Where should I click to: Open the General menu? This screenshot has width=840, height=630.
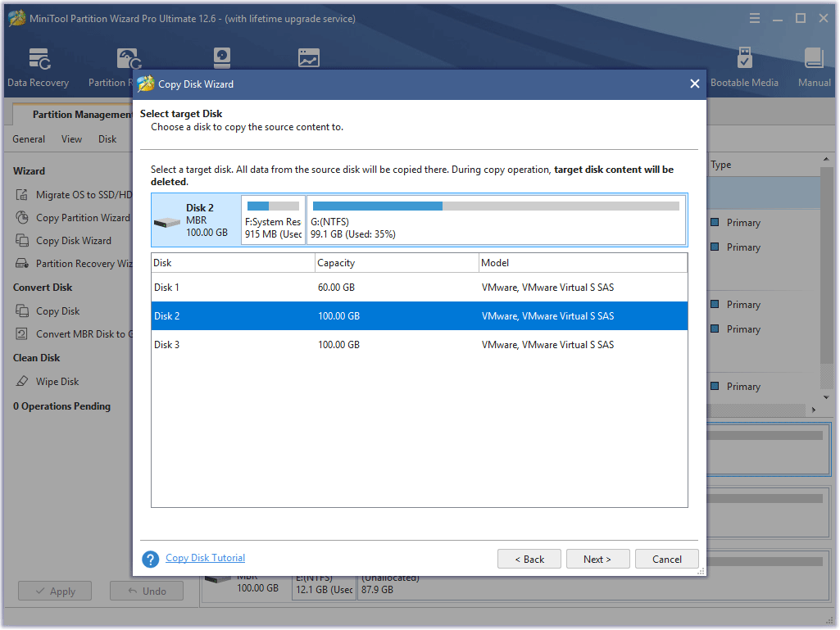[x=29, y=139]
